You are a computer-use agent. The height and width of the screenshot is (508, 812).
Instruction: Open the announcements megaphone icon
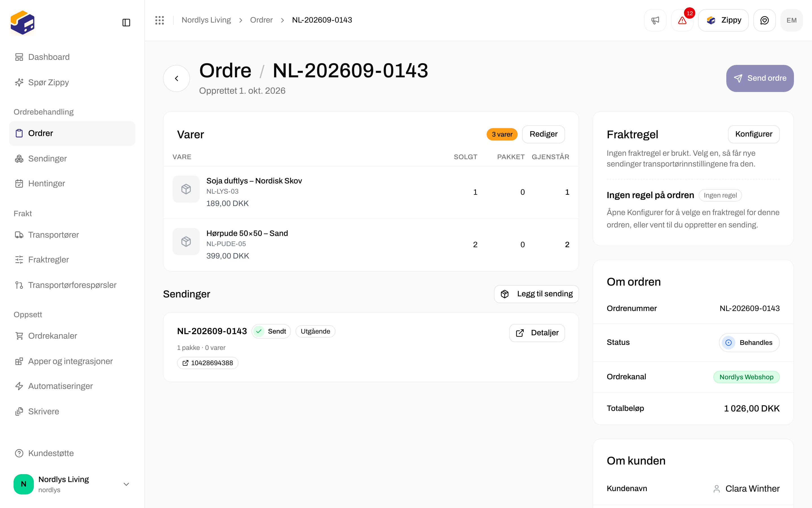(655, 20)
